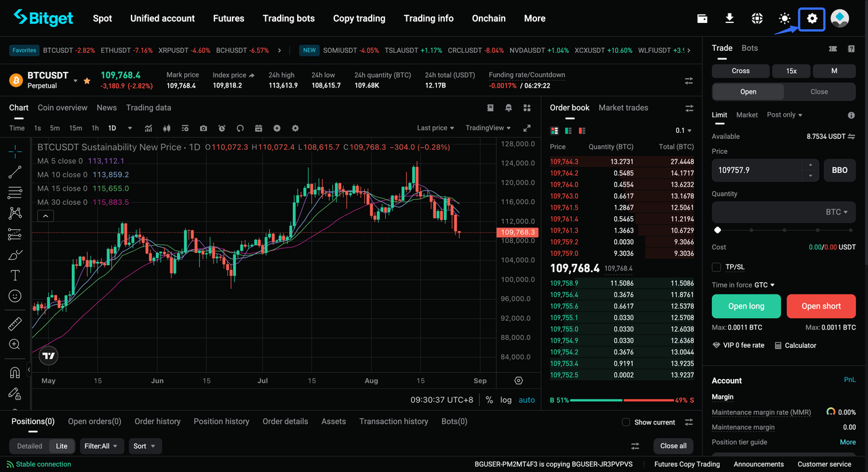
Task: Open the Order history tab
Action: (157, 421)
